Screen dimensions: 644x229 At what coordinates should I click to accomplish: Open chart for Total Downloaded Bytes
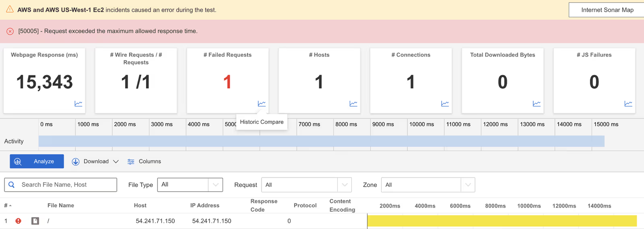[x=537, y=104]
